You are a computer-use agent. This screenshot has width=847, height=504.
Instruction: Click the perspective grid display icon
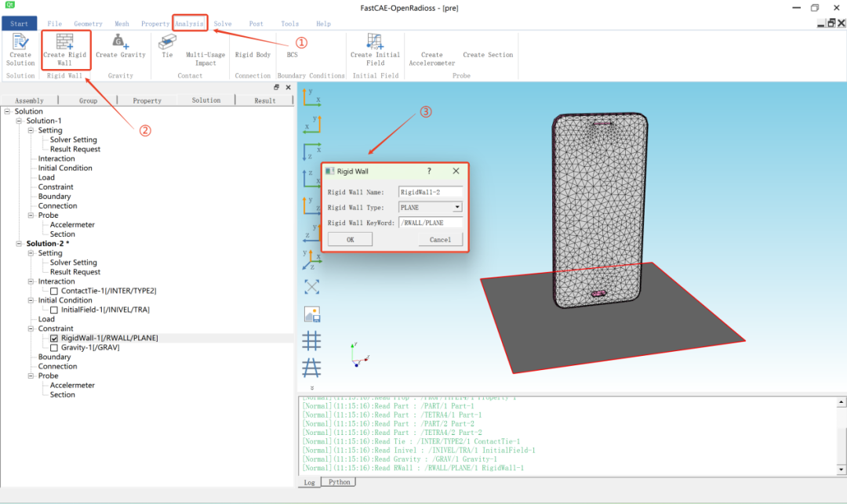point(311,368)
